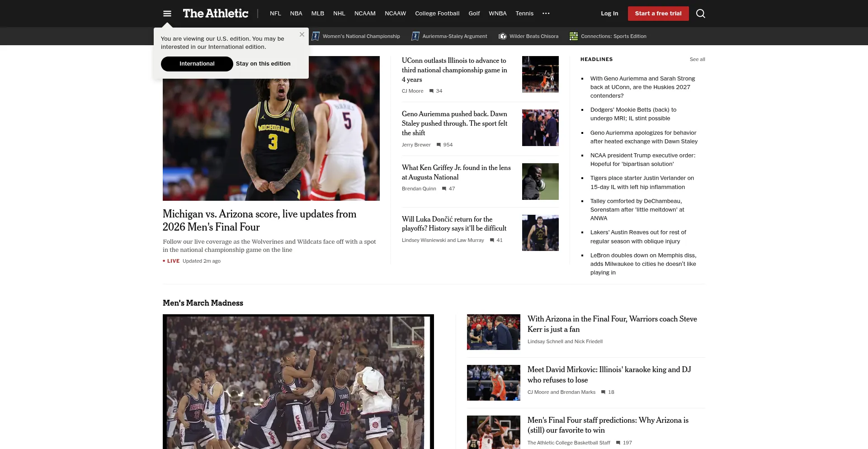Open Huskies 2027 contenders headline

click(x=642, y=87)
